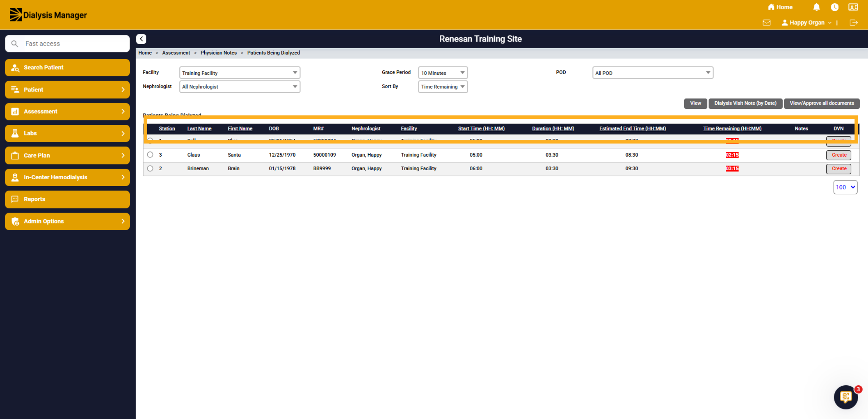Open the notifications bell icon
The height and width of the screenshot is (419, 868).
[816, 7]
